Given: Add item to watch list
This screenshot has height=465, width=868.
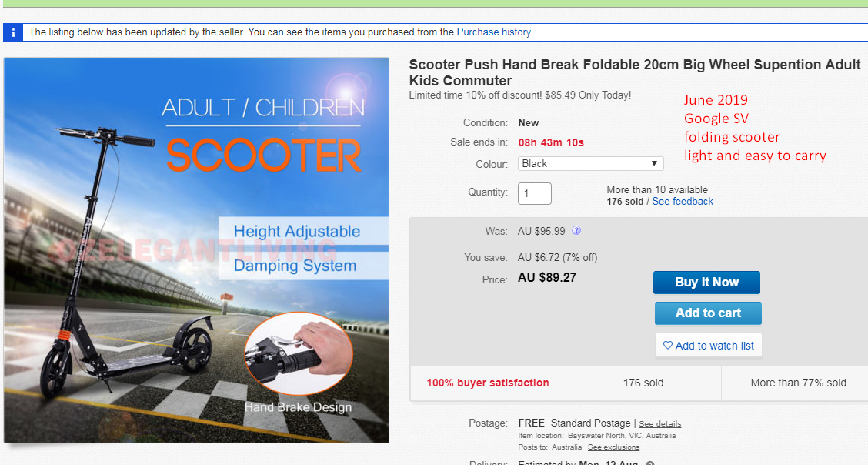Looking at the screenshot, I should tap(709, 346).
